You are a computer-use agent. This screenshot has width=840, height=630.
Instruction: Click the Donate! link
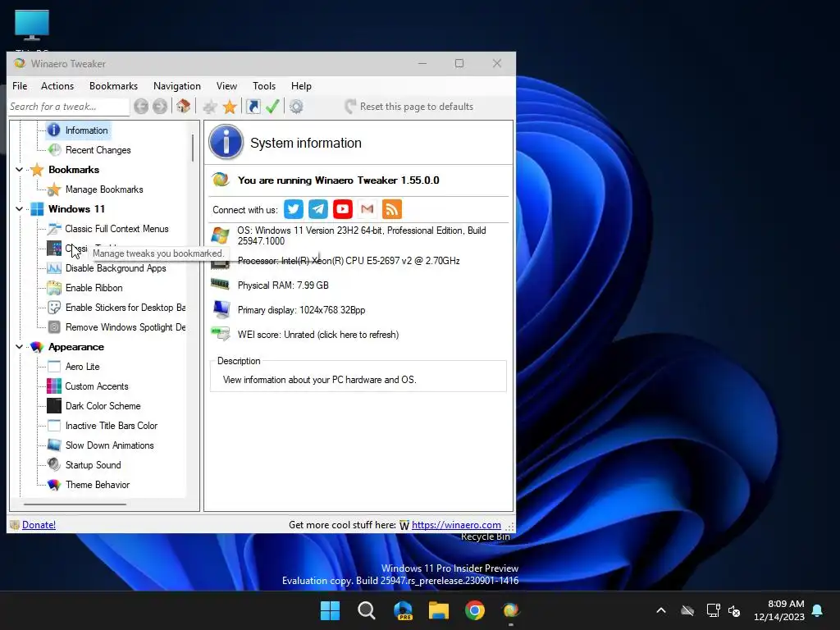pyautogui.click(x=39, y=524)
